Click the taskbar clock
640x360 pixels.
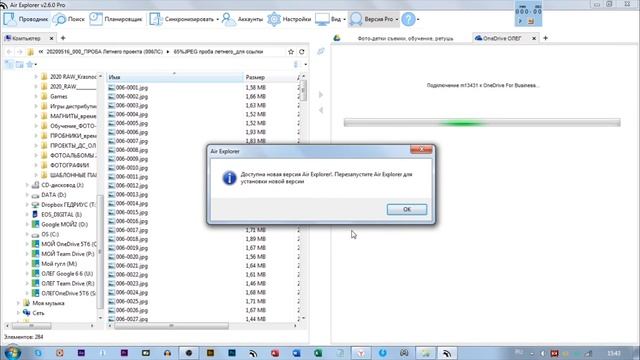614,353
